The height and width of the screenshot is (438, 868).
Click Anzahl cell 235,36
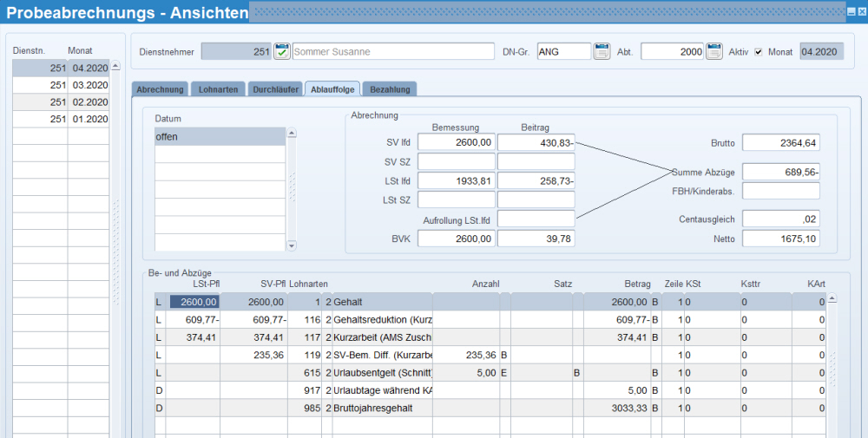click(x=465, y=355)
